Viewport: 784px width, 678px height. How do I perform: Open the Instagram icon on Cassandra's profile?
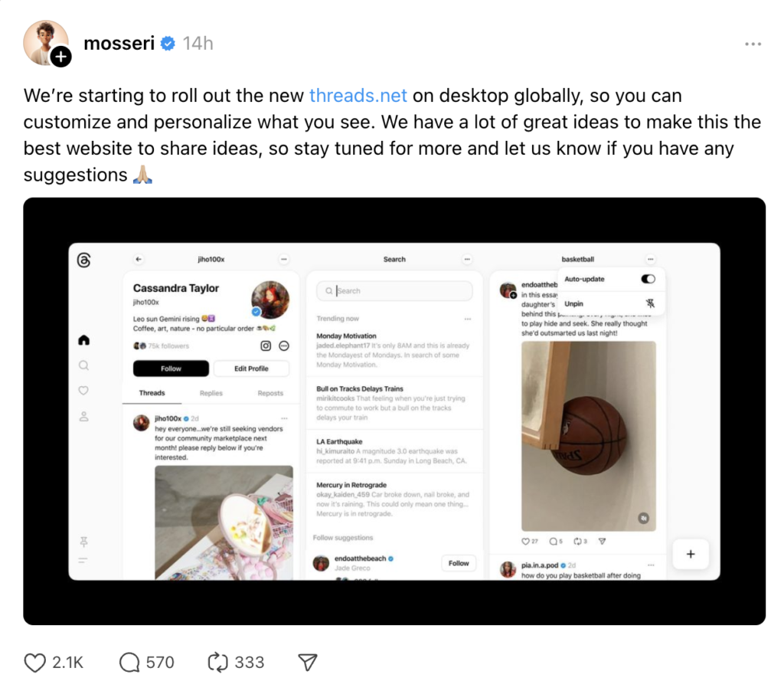(x=266, y=346)
